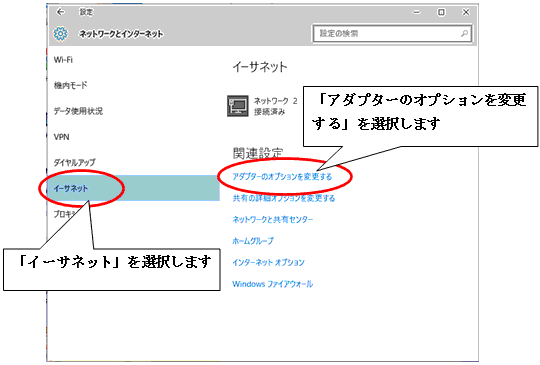Click the search magnifier icon
The height and width of the screenshot is (365, 540).
click(x=464, y=33)
